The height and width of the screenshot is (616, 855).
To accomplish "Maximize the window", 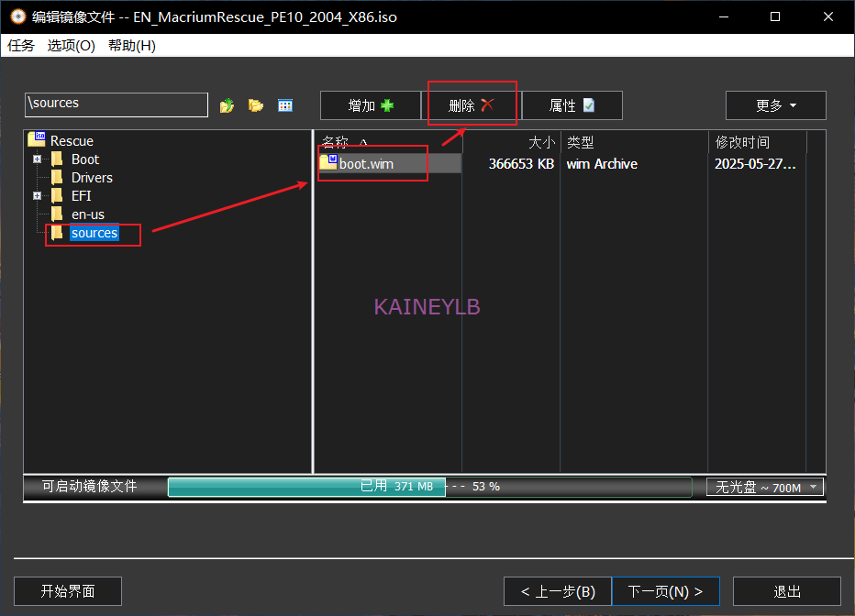I will pyautogui.click(x=775, y=16).
